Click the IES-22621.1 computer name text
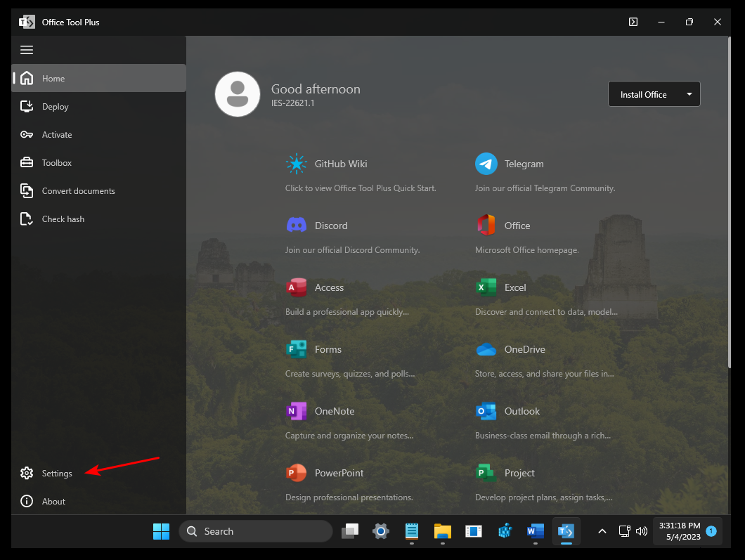Screen dimensions: 745x560 click(292, 103)
